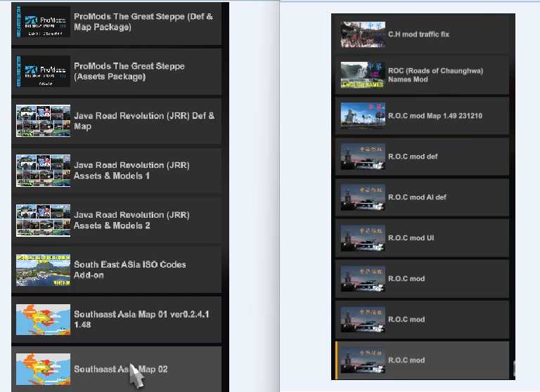540x392 pixels.
Task: Click the Java Road Revolution Def & Map thumbnail
Action: [x=43, y=122]
